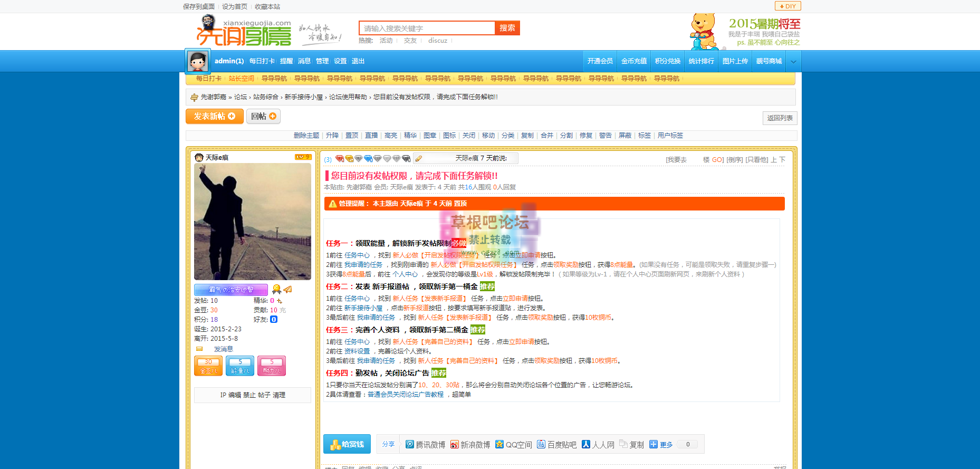Click the Tencent Weibo share icon
Image resolution: width=980 pixels, height=469 pixels.
pyautogui.click(x=409, y=445)
